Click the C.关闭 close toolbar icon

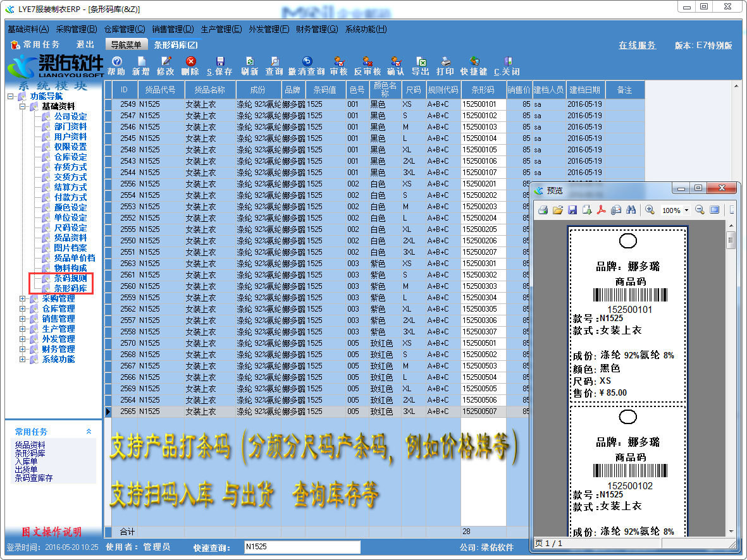coord(507,61)
